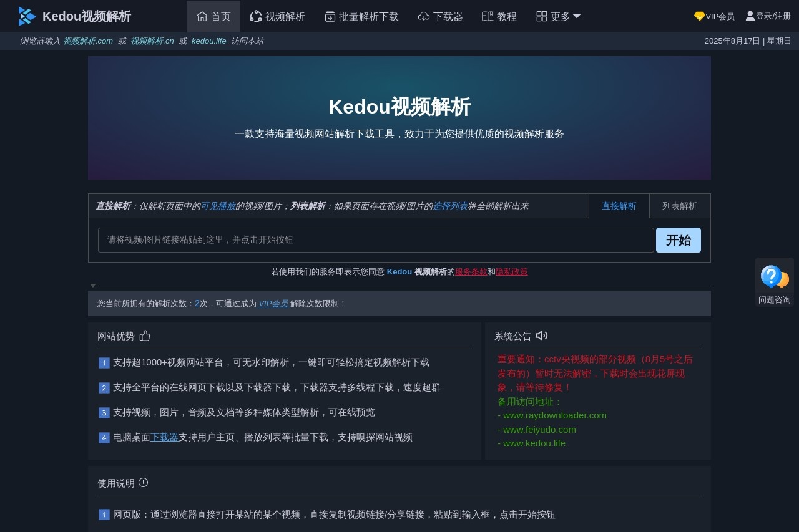Visit the www.raydownloader.com backup link
This screenshot has height=532, width=799.
click(555, 415)
